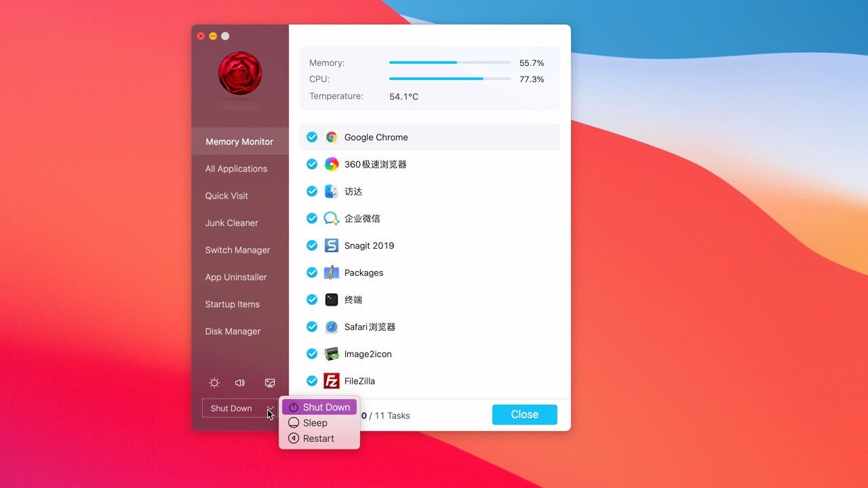The height and width of the screenshot is (488, 868).
Task: Open Junk Cleaner in sidebar
Action: (240, 223)
